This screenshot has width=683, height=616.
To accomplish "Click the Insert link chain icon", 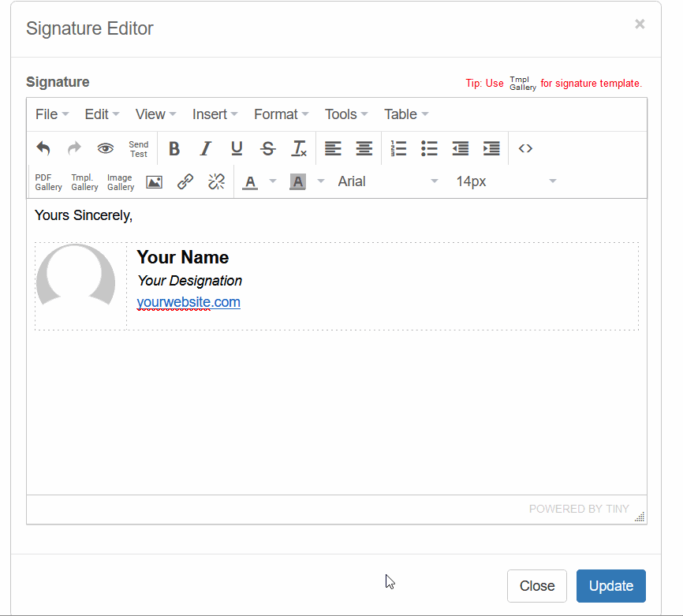I will click(x=185, y=182).
